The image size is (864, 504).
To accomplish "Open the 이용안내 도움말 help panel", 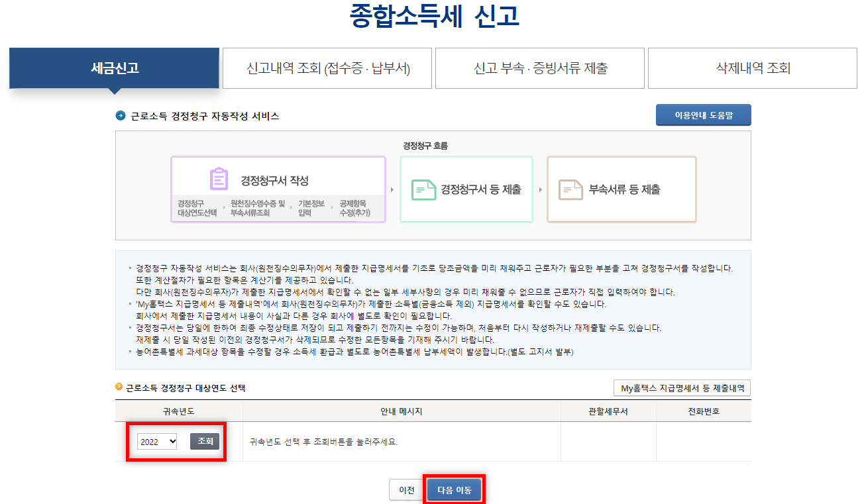I will (703, 115).
